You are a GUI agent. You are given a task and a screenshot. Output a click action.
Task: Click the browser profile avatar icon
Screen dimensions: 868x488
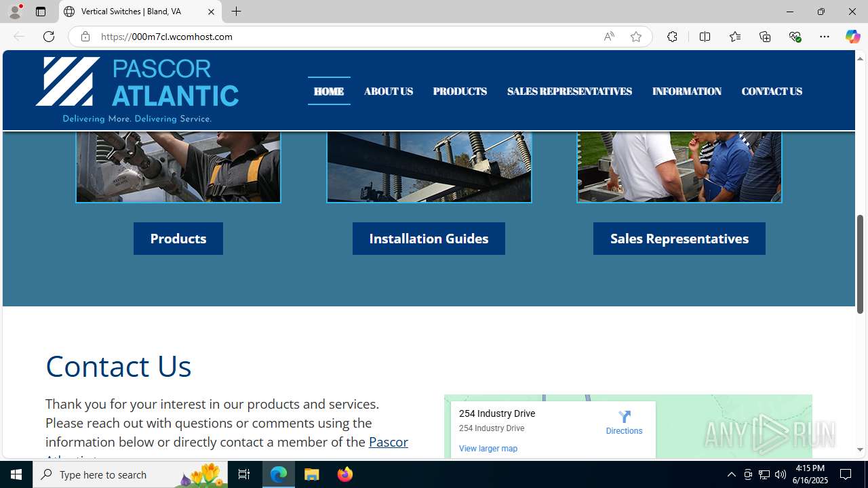tap(15, 12)
